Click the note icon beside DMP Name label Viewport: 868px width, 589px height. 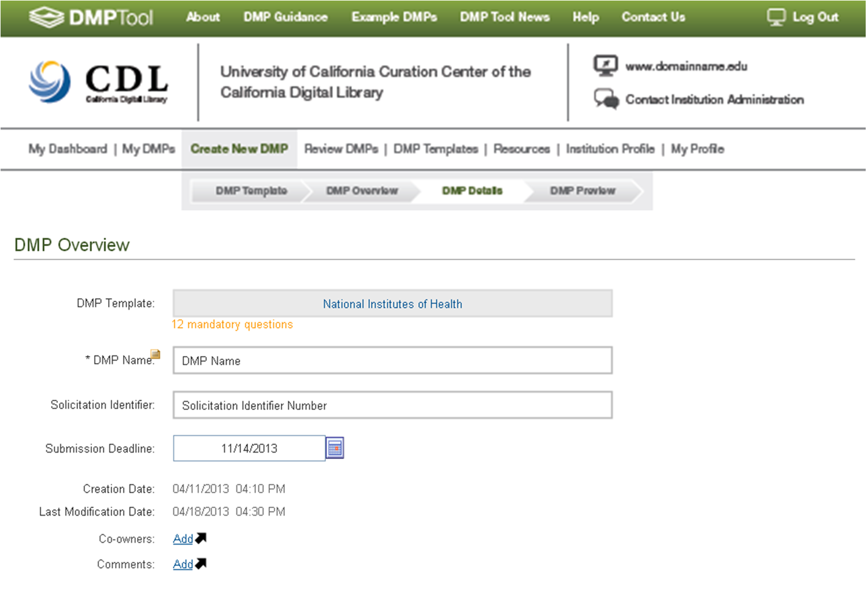coord(155,354)
